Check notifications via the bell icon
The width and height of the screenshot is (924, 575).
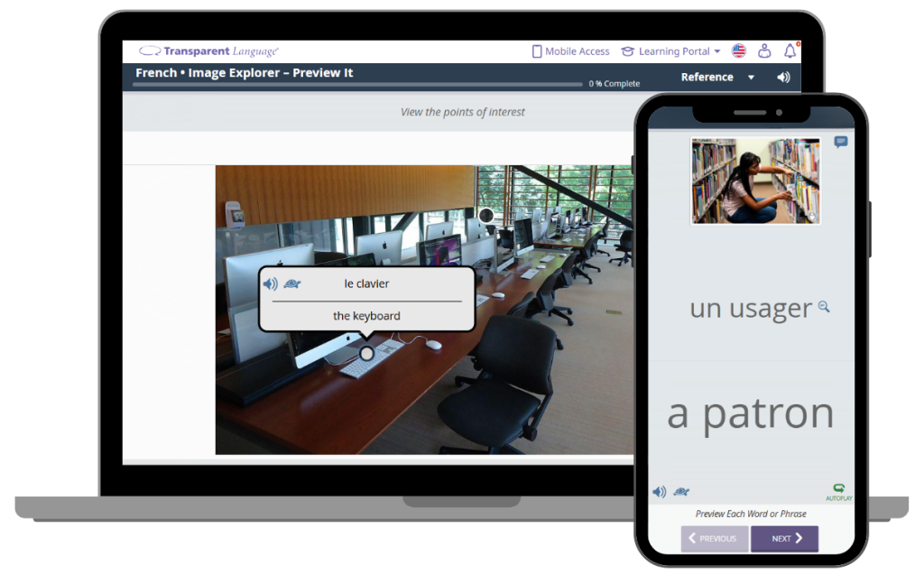(x=790, y=51)
